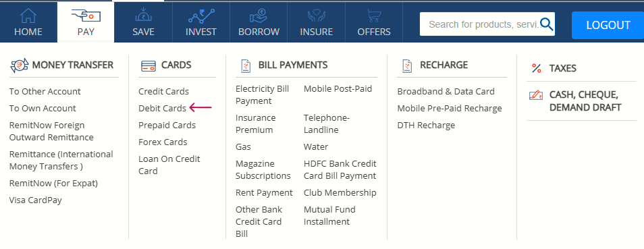The height and width of the screenshot is (249, 644).
Task: Open the Debit Cards link
Action: point(162,108)
